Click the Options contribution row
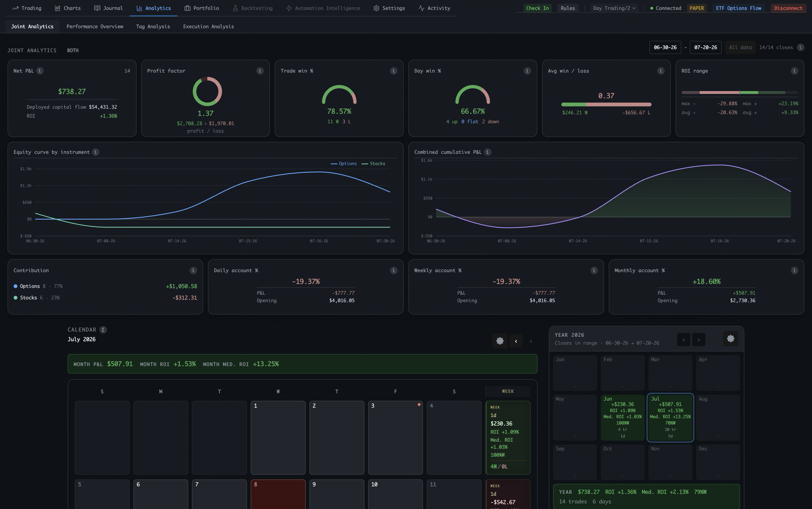This screenshot has height=509, width=812. [x=105, y=286]
